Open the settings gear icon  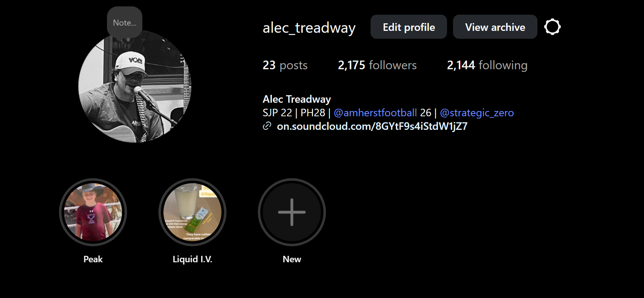tap(552, 27)
